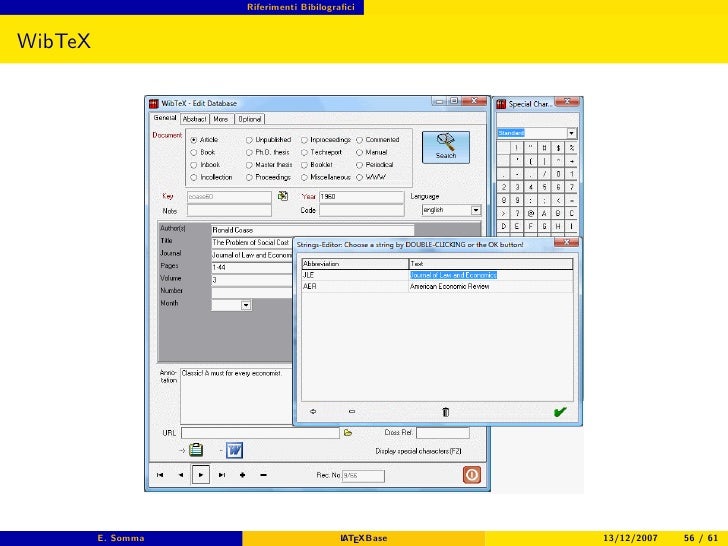This screenshot has width=728, height=546.
Task: Insert the # special character
Action: click(544, 148)
